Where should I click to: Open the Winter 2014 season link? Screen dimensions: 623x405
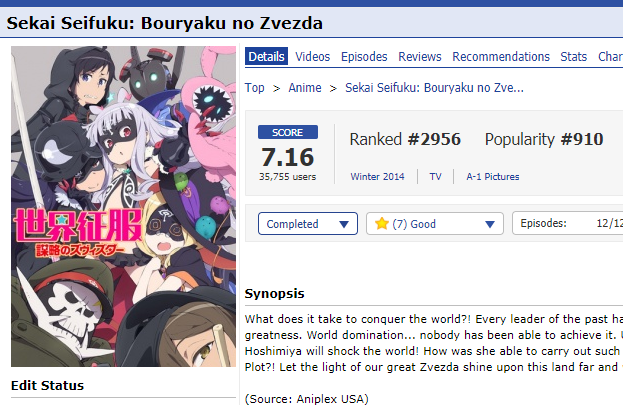click(x=377, y=176)
